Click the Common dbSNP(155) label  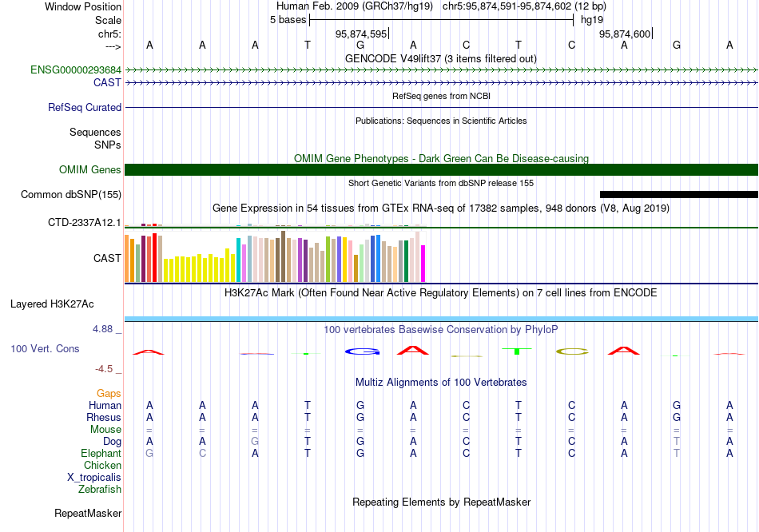[70, 194]
